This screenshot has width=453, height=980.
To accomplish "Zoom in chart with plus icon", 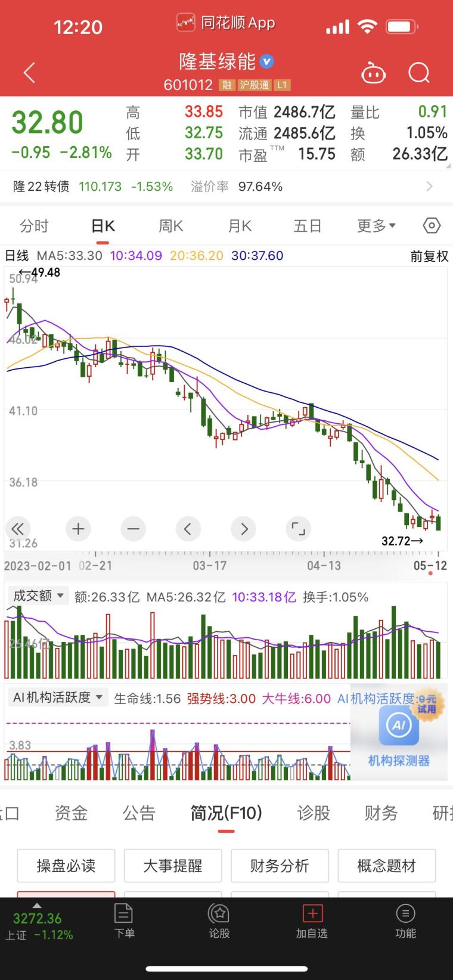I will (78, 529).
